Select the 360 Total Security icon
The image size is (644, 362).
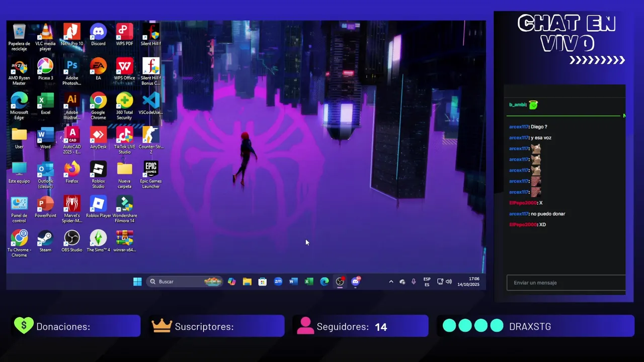(x=124, y=106)
